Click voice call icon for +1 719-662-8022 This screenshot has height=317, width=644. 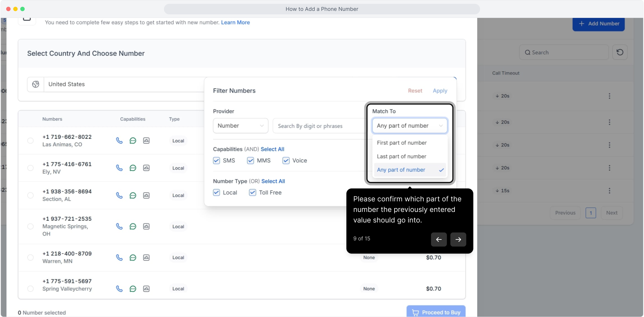[x=119, y=141]
